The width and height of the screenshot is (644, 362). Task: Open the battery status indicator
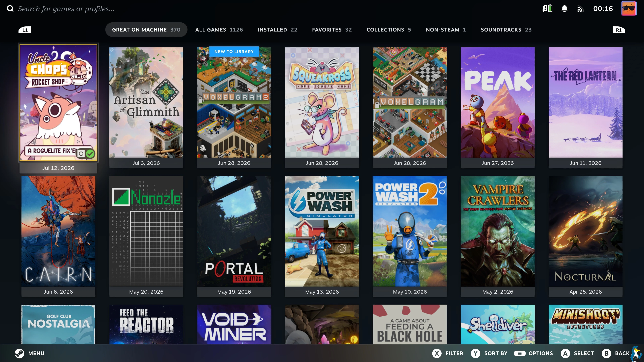point(547,9)
